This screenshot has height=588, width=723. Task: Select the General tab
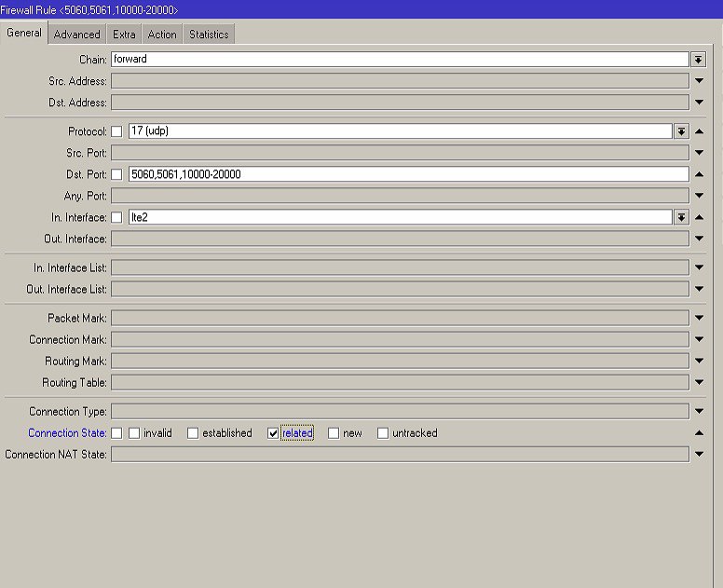pyautogui.click(x=24, y=33)
